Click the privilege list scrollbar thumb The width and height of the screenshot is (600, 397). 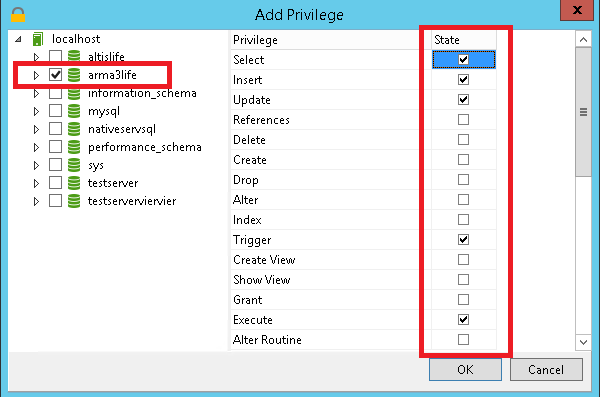(583, 112)
